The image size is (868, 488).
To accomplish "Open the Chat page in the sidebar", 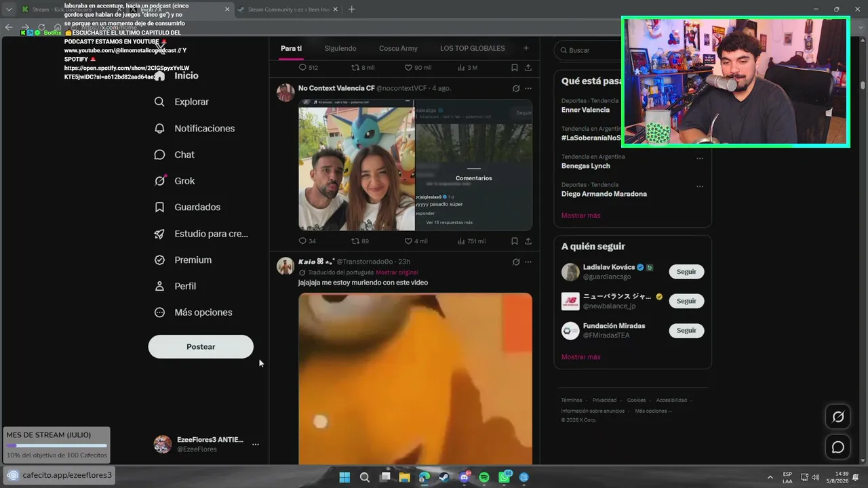I will pyautogui.click(x=175, y=155).
